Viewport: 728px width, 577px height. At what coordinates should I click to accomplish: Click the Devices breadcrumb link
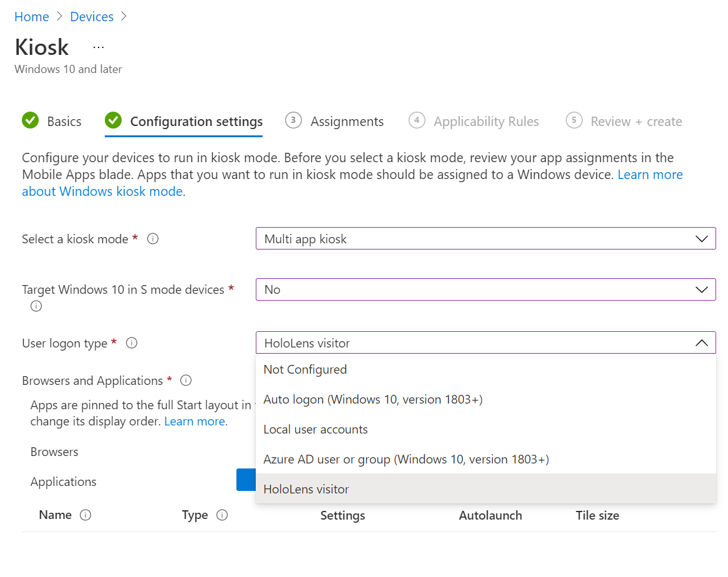point(92,17)
